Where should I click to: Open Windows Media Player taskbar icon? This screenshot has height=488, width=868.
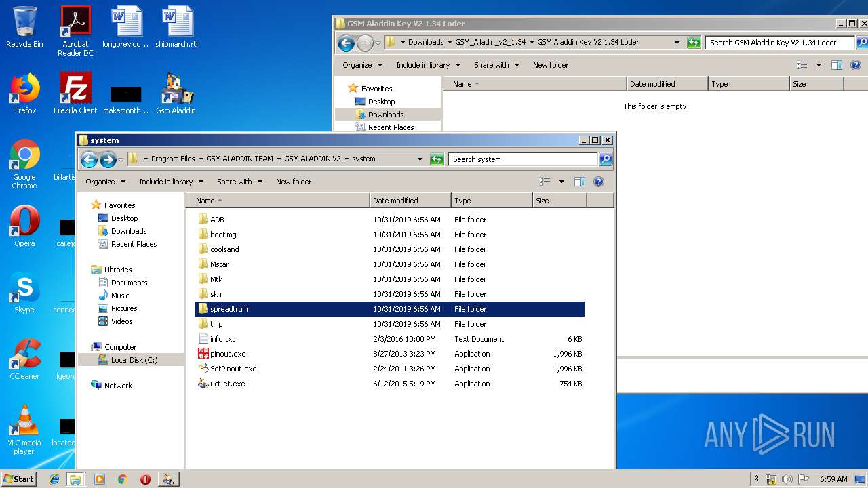click(100, 479)
